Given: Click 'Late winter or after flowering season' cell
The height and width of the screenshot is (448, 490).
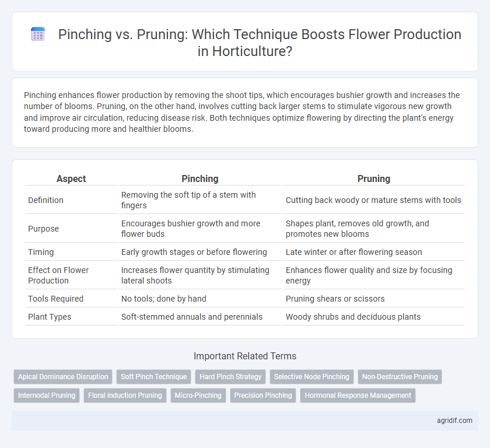Looking at the screenshot, I should click(x=374, y=252).
